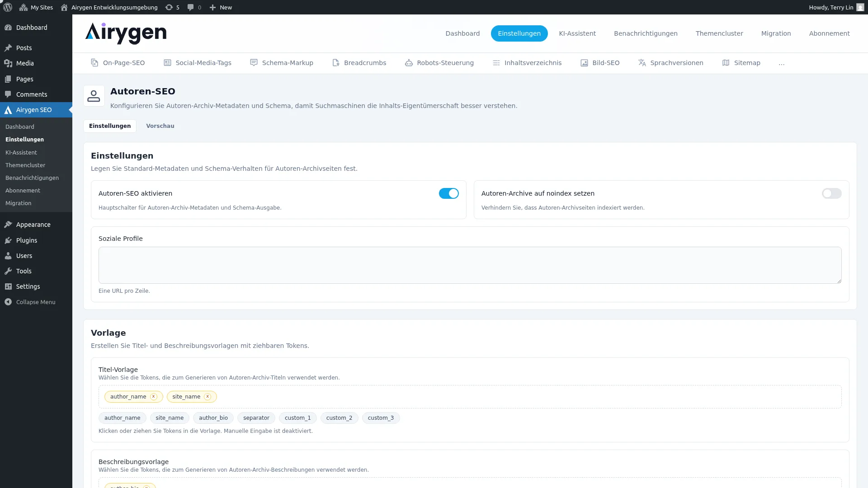
Task: Click the Autoren-SEO person icon
Action: click(x=94, y=96)
